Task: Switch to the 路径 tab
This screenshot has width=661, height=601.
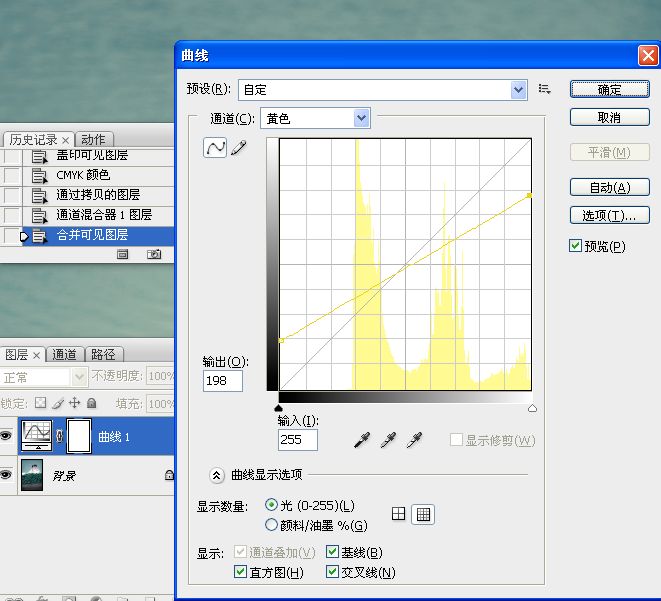Action: tap(103, 355)
